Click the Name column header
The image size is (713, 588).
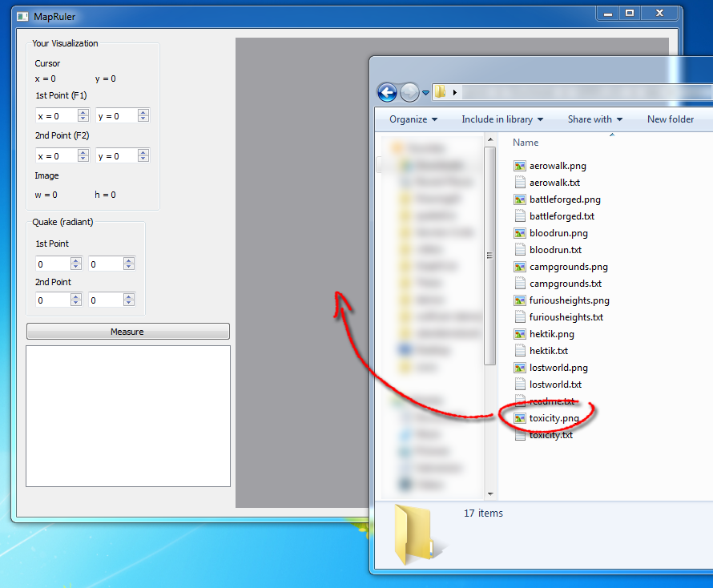pyautogui.click(x=526, y=143)
